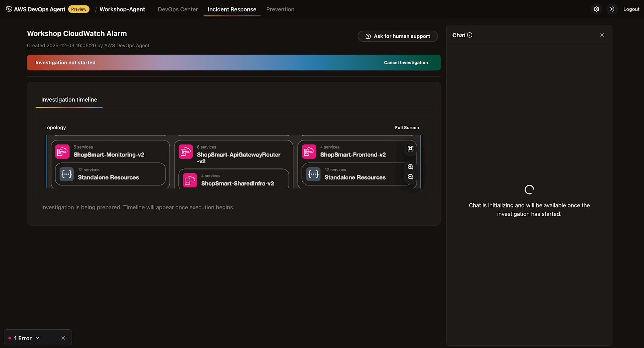The width and height of the screenshot is (644, 348).
Task: Select the Investigation timeline tab
Action: click(69, 100)
